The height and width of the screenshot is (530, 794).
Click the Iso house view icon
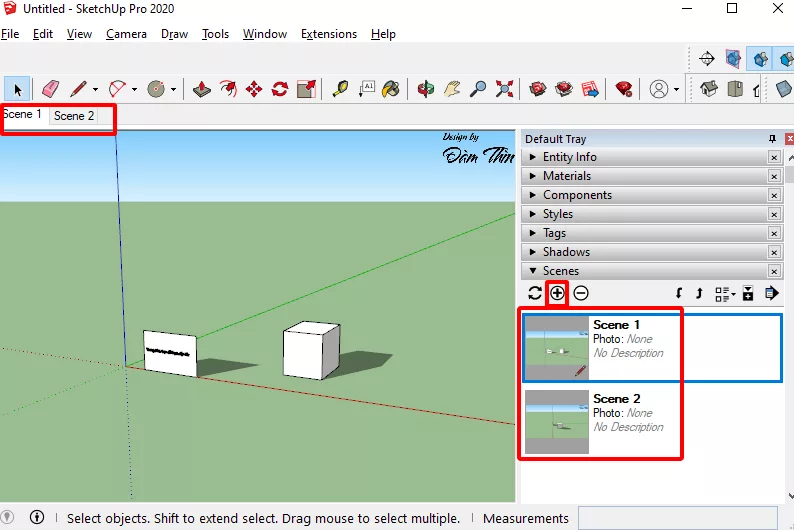tap(709, 90)
